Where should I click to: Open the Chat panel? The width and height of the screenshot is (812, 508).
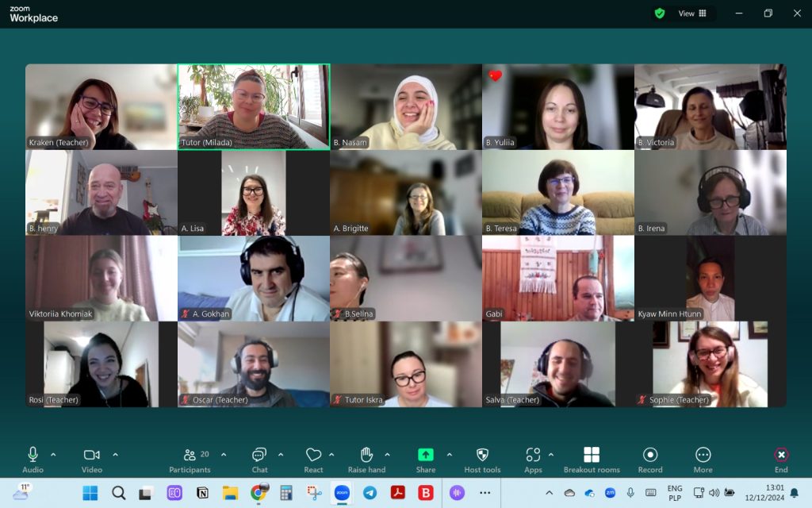(x=259, y=460)
